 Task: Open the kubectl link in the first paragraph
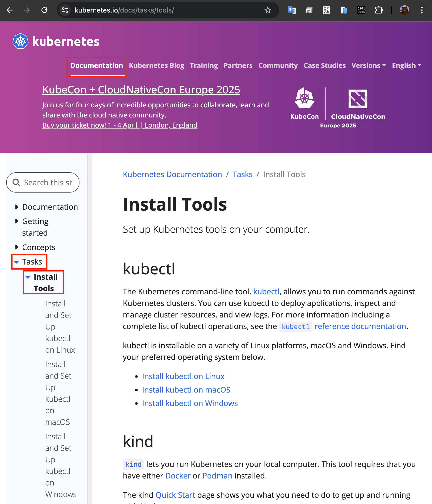coord(266,291)
